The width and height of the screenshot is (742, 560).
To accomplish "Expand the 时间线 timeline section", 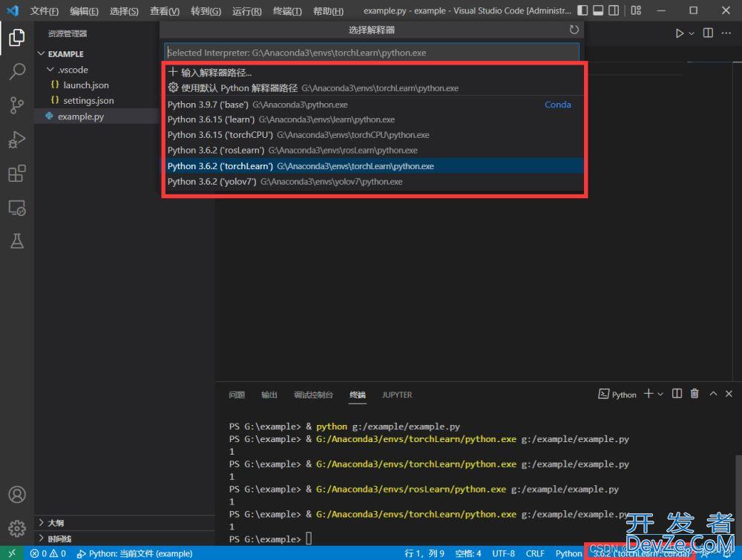I will coord(125,538).
